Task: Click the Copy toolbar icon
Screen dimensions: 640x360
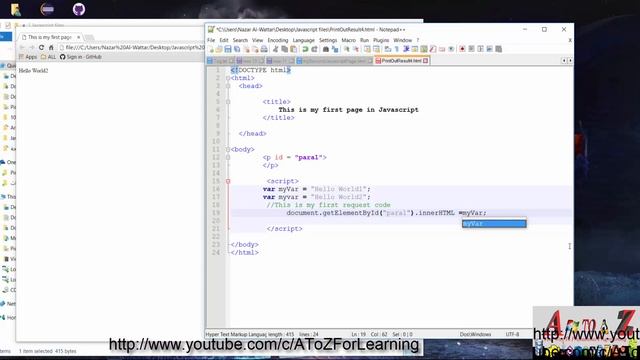Action: (284, 49)
